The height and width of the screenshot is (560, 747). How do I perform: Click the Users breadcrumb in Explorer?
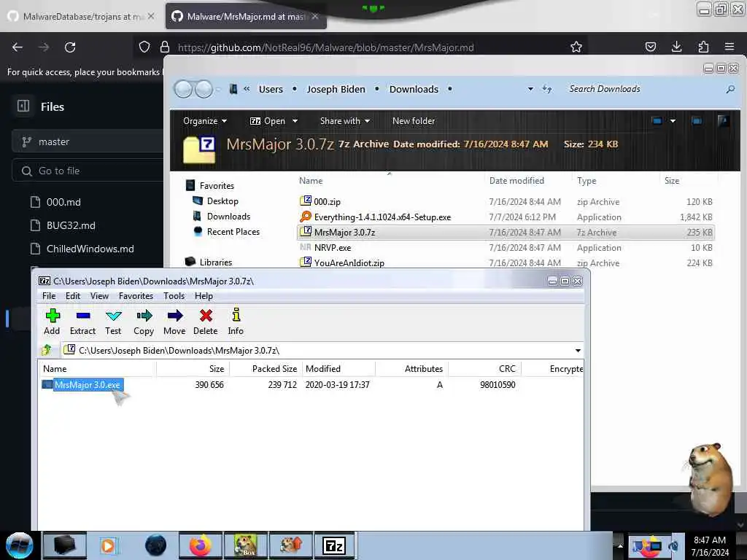[x=271, y=89]
